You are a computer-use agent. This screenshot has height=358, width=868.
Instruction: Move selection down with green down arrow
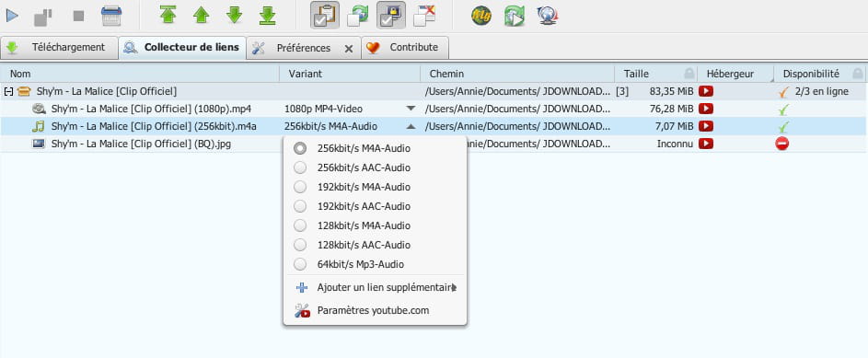click(x=234, y=15)
